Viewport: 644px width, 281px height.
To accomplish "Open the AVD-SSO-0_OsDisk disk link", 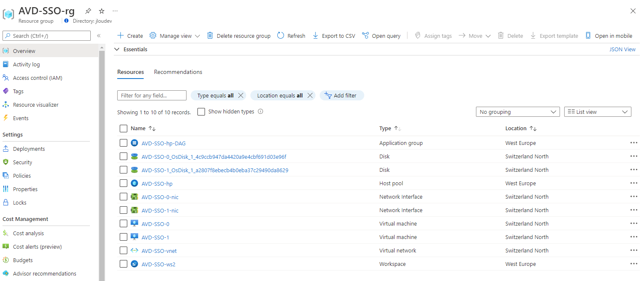I will pos(214,157).
